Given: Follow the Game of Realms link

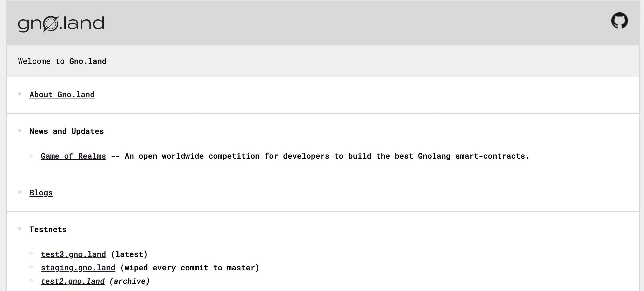Looking at the screenshot, I should tap(73, 156).
